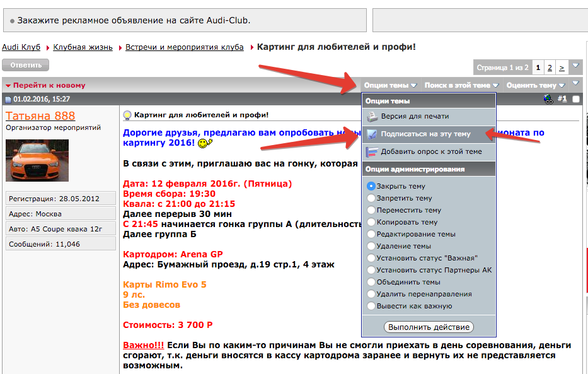The height and width of the screenshot is (374, 588).
Task: Click the Audi-Club advertisement announcement bar
Action: point(185,20)
